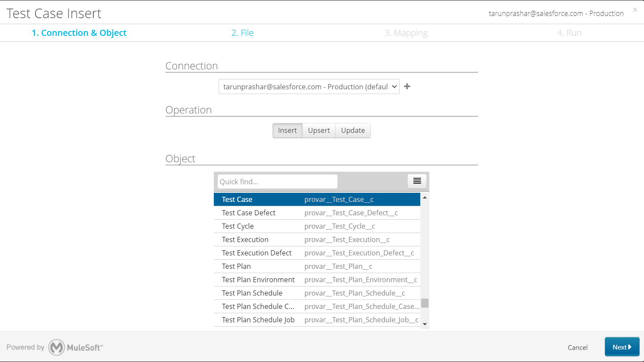This screenshot has height=362, width=644.
Task: Click provar__Test_Plan_Environment__c API name
Action: (361, 280)
